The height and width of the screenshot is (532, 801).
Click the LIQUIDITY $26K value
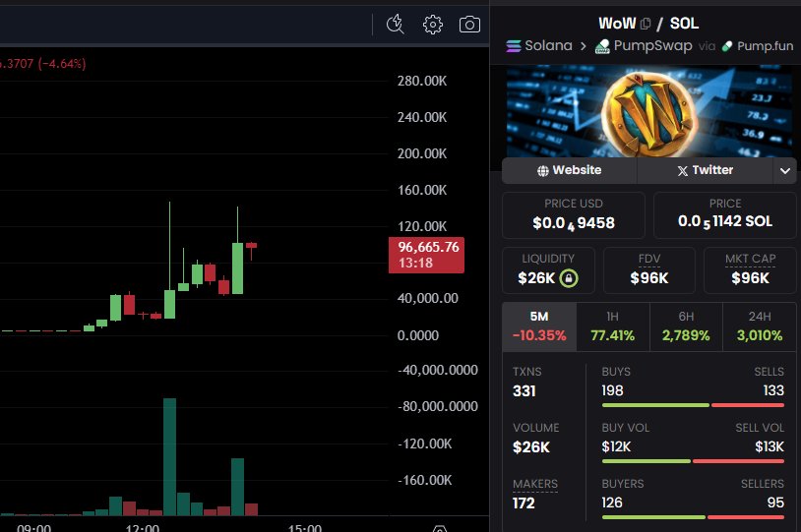(x=536, y=278)
